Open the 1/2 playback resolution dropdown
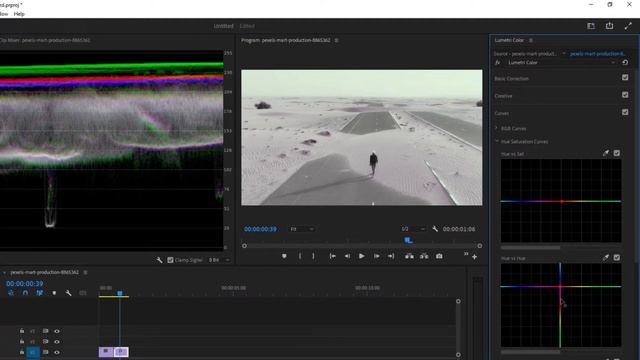The image size is (640, 360). point(413,229)
